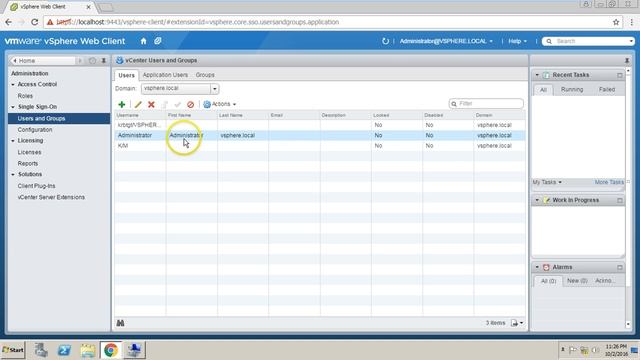Open the file explorer in the taskbar
Viewport: 640px width, 360px height.
coord(87,350)
